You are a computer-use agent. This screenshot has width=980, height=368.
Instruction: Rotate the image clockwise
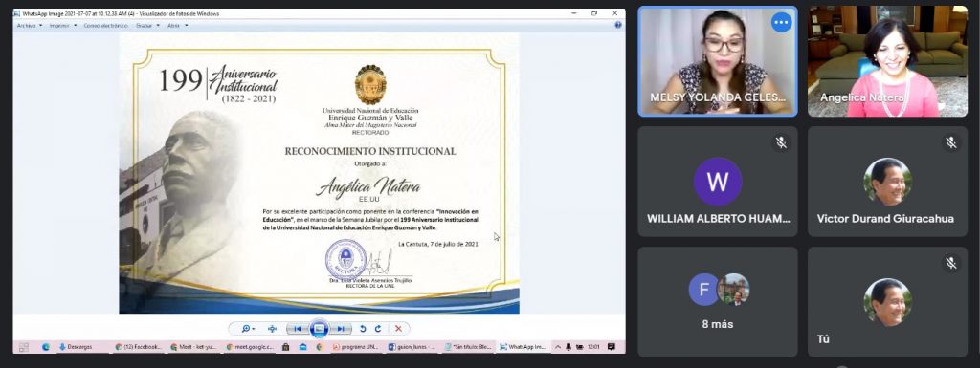coord(377,329)
